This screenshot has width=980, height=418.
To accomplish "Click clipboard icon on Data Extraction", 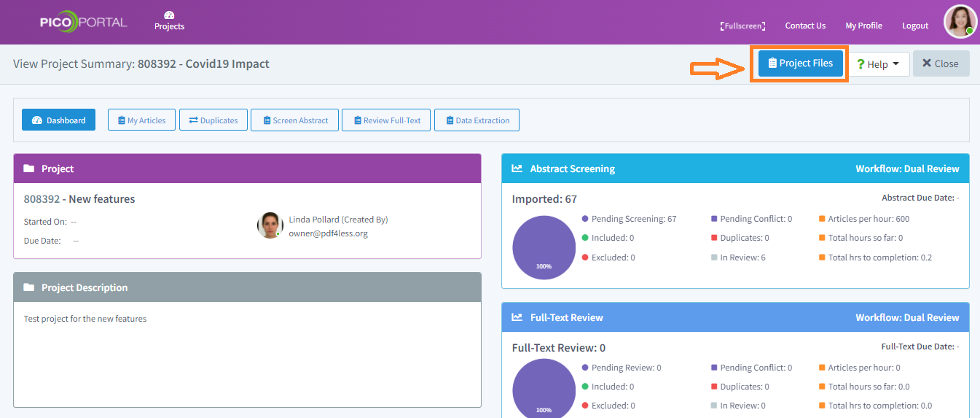I will [x=450, y=120].
